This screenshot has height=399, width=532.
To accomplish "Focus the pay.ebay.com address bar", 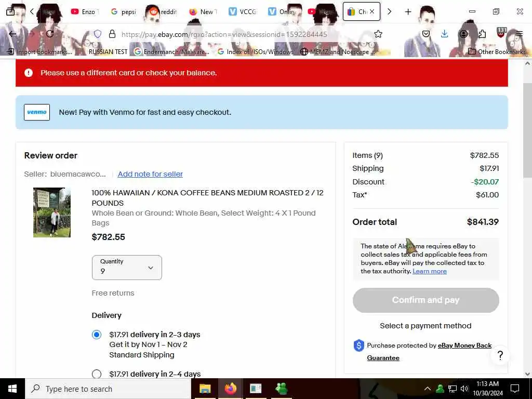I will (x=224, y=34).
